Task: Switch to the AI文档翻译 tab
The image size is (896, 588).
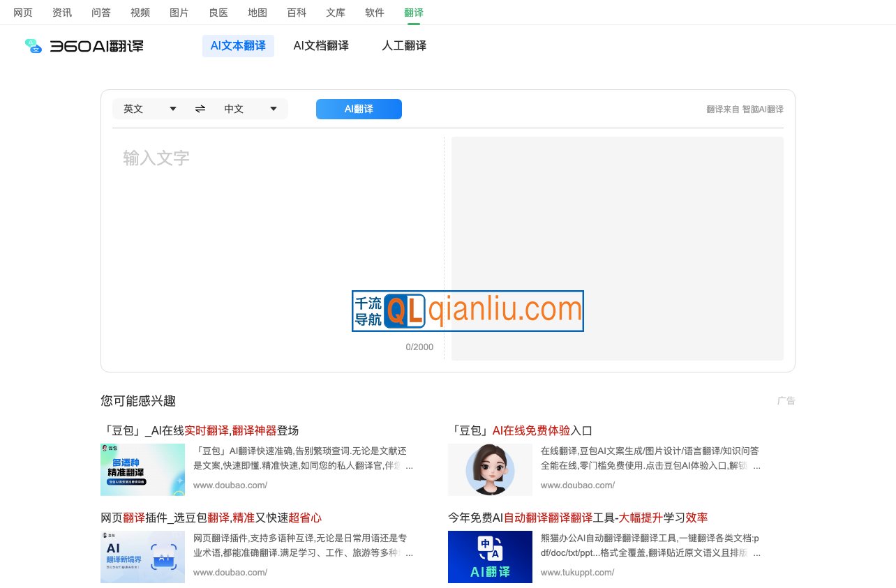Action: coord(320,45)
